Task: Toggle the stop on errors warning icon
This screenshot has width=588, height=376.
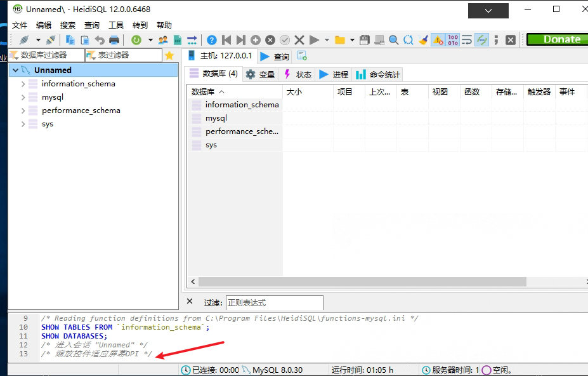Action: point(438,40)
